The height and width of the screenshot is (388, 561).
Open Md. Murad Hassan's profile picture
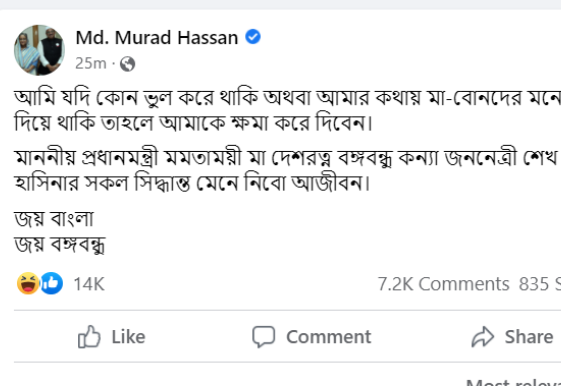point(39,50)
